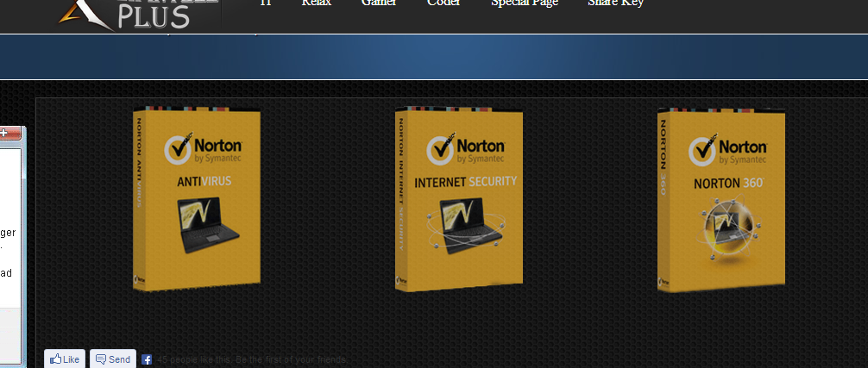The image size is (868, 368).
Task: Open the Norton 360 product box
Action: tap(721, 199)
